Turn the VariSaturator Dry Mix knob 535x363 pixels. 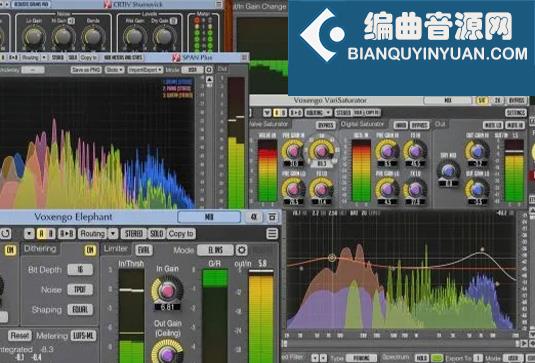448,171
